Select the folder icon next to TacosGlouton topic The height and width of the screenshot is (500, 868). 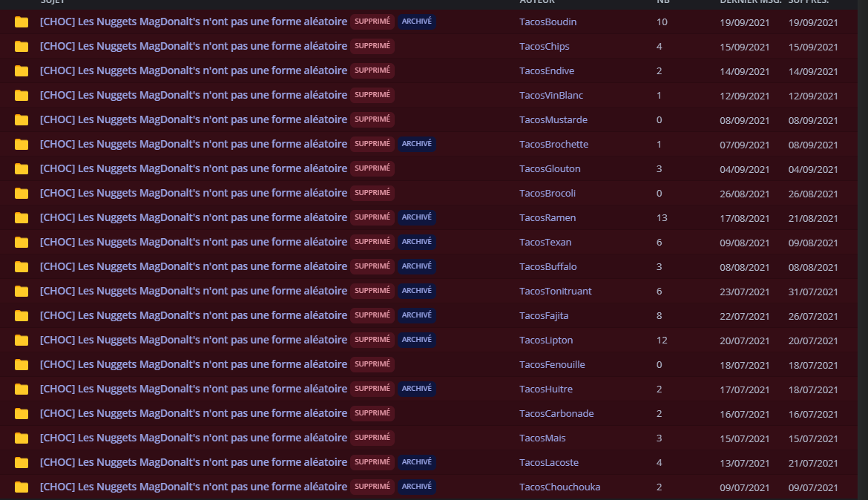click(x=22, y=169)
